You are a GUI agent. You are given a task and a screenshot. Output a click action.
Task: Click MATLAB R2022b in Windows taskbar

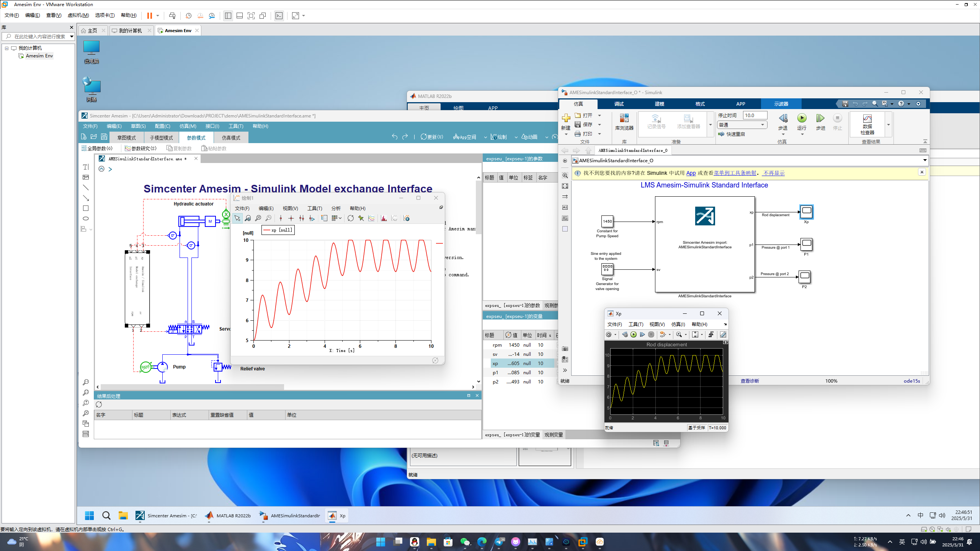coord(228,515)
